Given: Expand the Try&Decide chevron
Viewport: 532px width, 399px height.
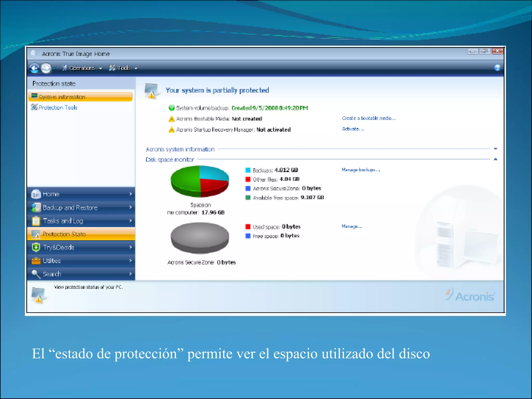Looking at the screenshot, I should coord(130,247).
